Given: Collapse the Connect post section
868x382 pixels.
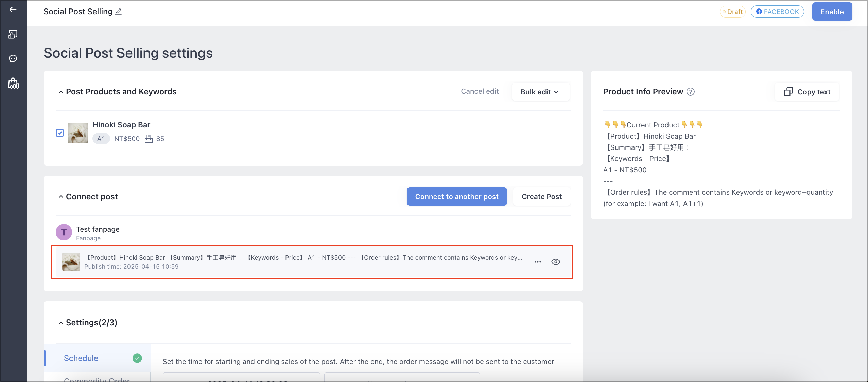Looking at the screenshot, I should point(61,197).
